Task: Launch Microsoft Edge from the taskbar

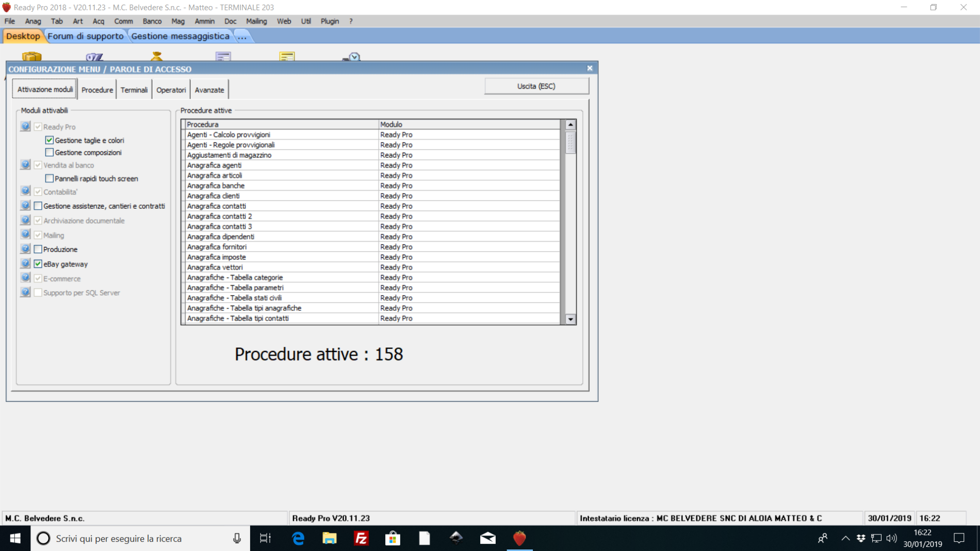Action: (298, 538)
